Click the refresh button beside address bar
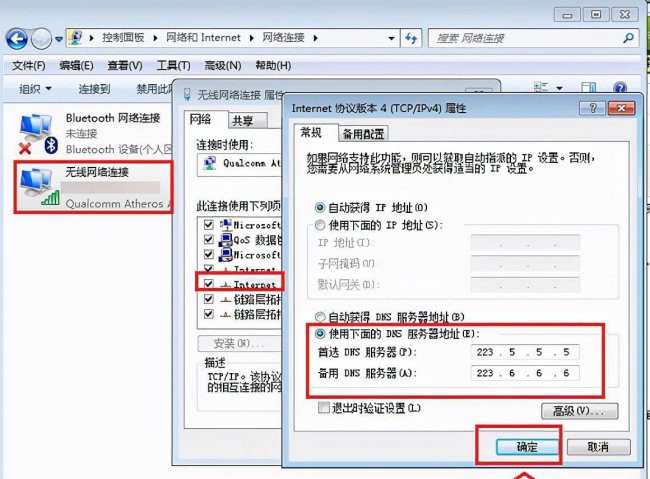 [411, 38]
